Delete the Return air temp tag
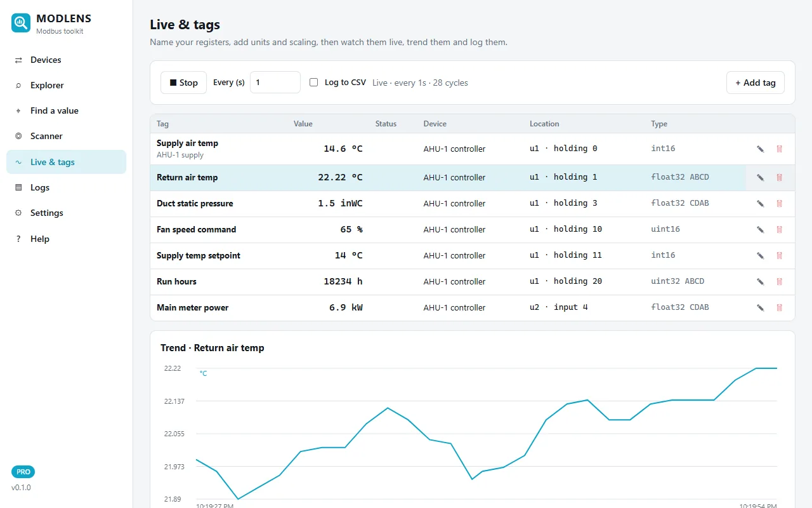 pyautogui.click(x=779, y=178)
